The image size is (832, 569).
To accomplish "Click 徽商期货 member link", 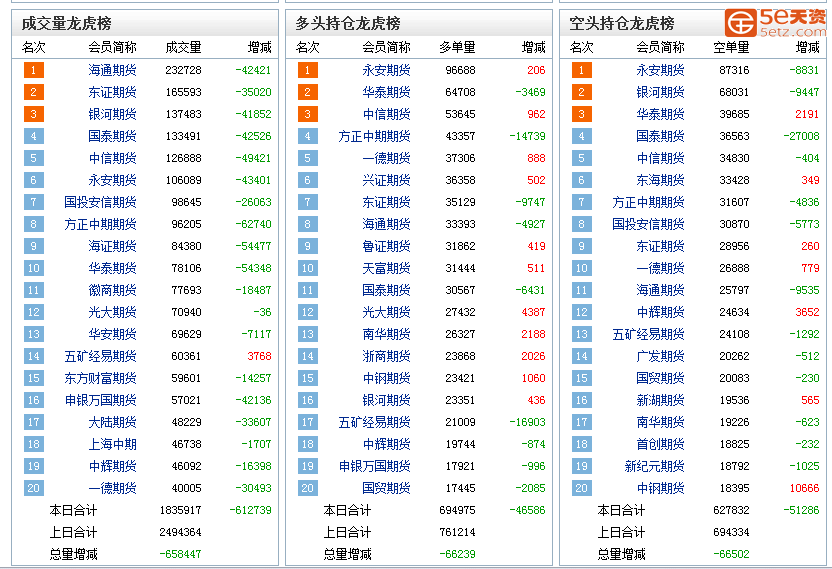I will tap(112, 290).
